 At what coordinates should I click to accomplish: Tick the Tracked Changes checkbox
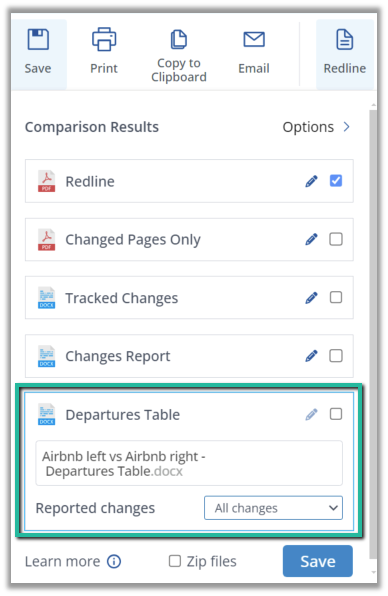click(336, 298)
